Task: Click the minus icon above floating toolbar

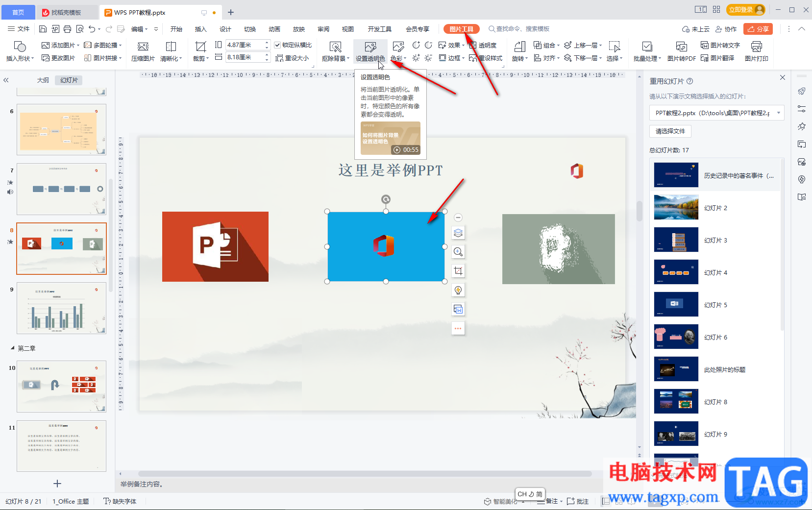Action: pos(458,218)
